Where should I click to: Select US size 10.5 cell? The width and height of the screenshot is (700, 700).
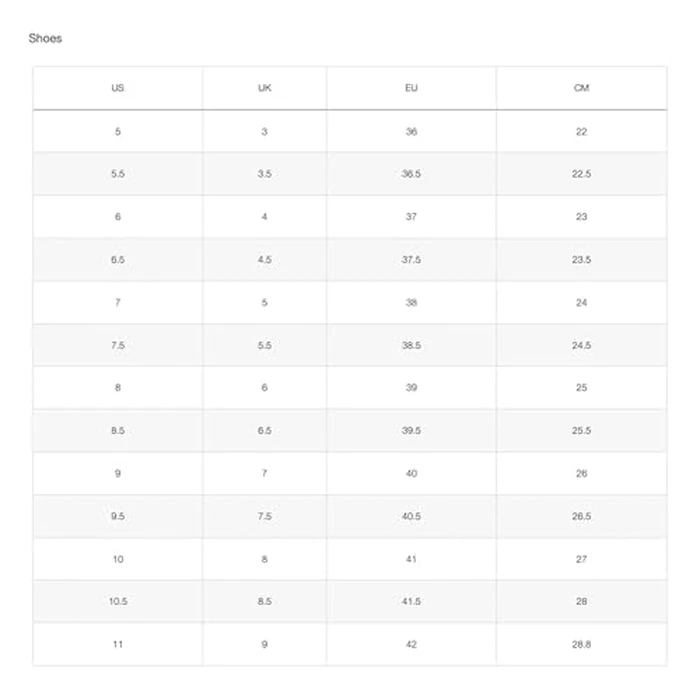[118, 602]
